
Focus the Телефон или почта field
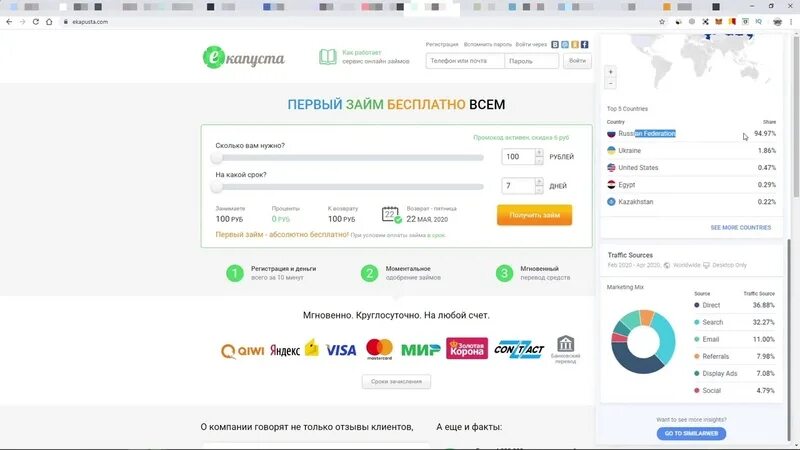[x=465, y=61]
